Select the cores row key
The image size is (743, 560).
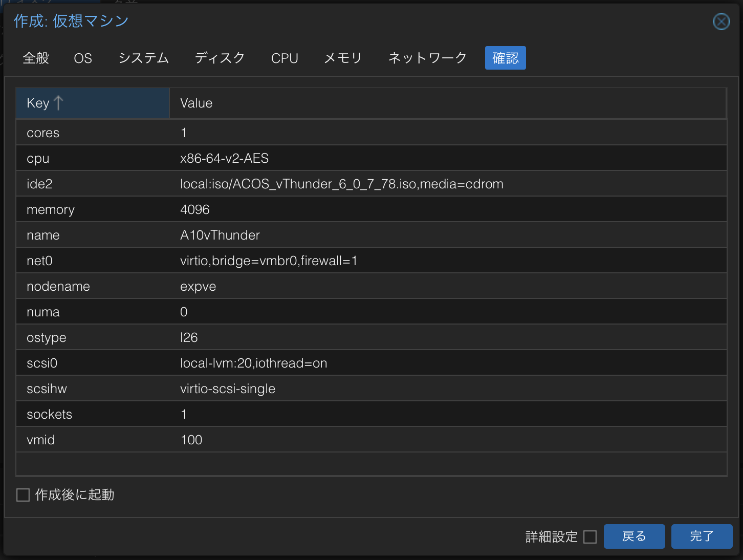[43, 133]
